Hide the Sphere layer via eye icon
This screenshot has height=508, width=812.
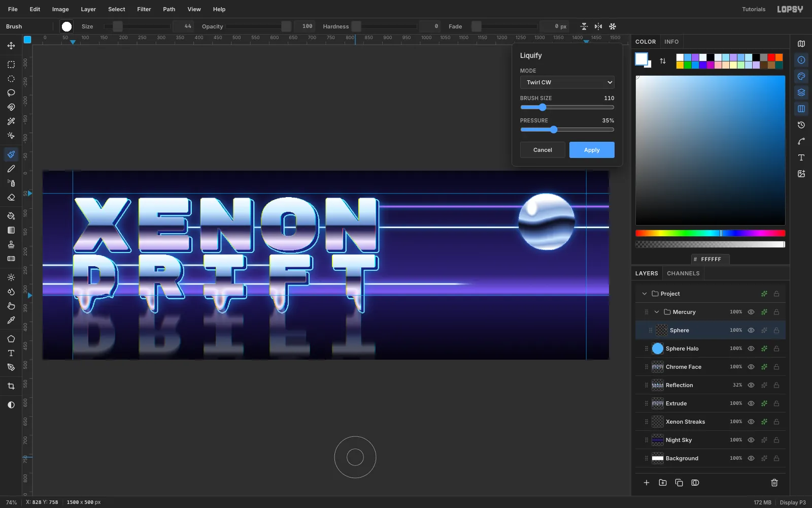(751, 330)
